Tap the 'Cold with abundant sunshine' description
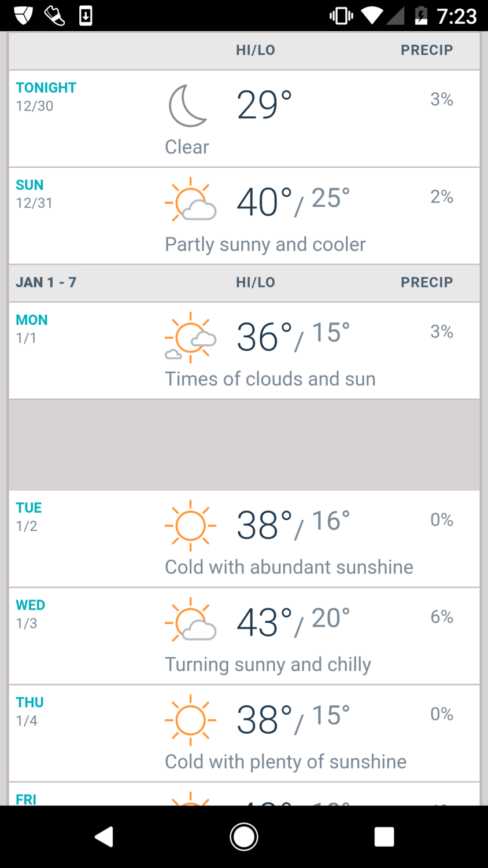 pos(289,567)
